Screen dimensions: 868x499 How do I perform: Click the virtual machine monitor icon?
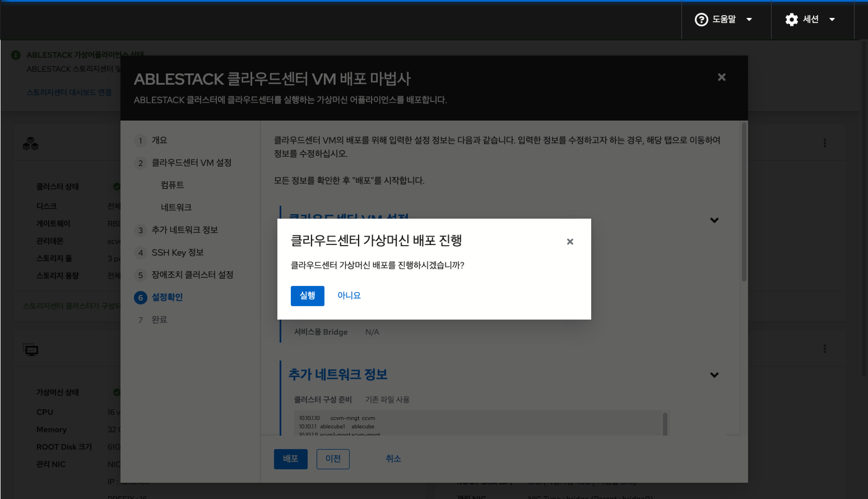30,349
